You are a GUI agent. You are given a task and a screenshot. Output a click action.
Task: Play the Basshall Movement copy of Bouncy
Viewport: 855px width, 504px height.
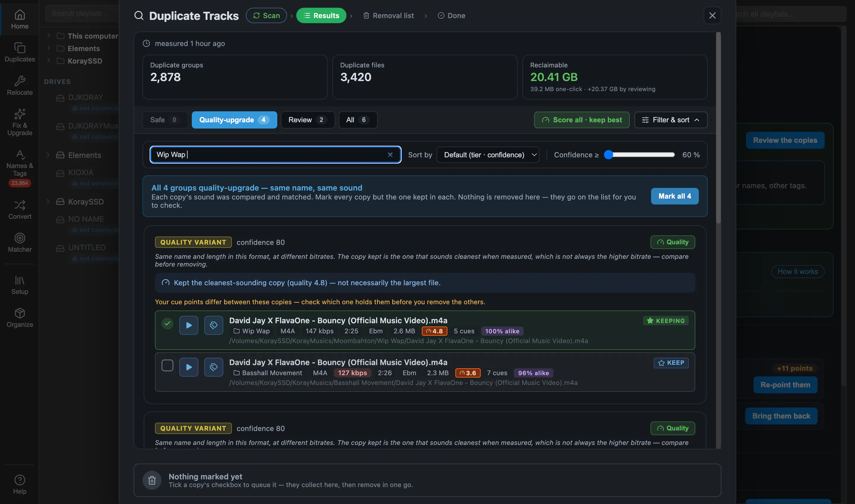pos(189,367)
